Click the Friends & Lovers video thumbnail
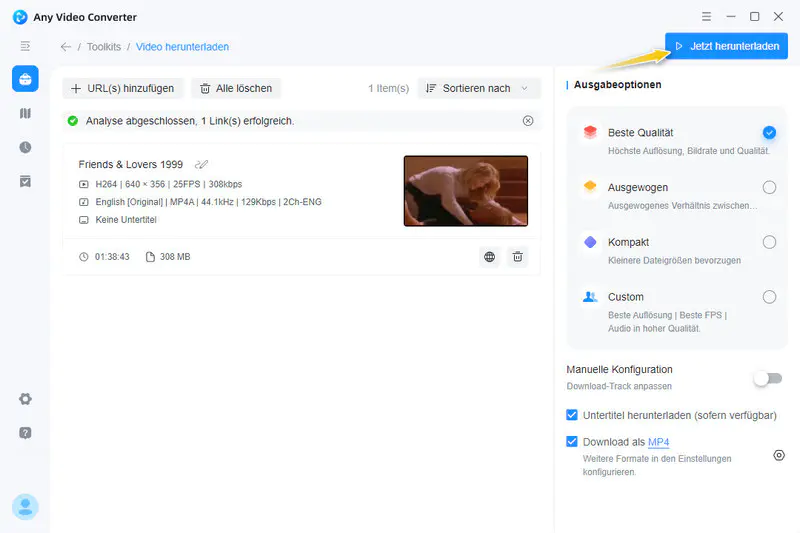Screen dimensions: 800x533 click(465, 190)
